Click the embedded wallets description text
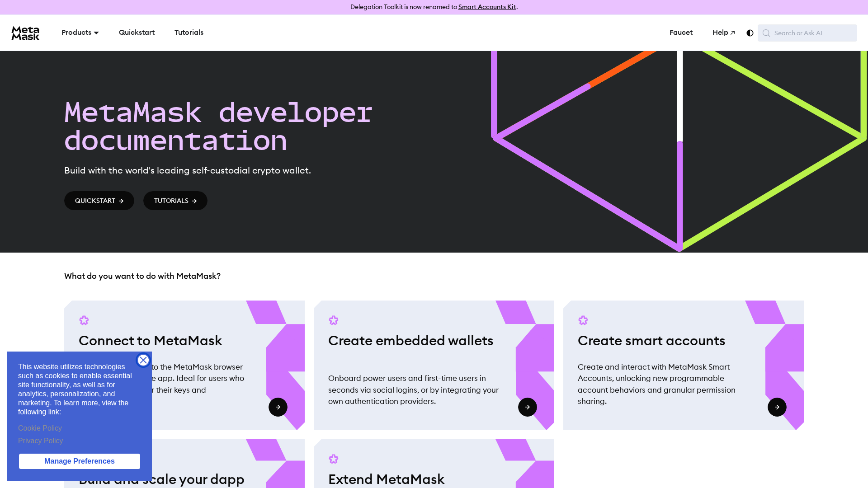Viewport: 868px width, 488px height. click(413, 390)
